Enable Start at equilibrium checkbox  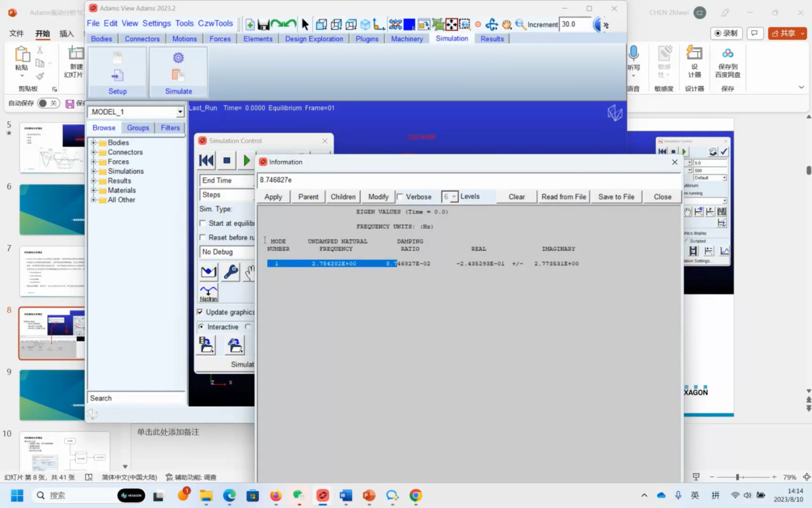[x=203, y=223]
